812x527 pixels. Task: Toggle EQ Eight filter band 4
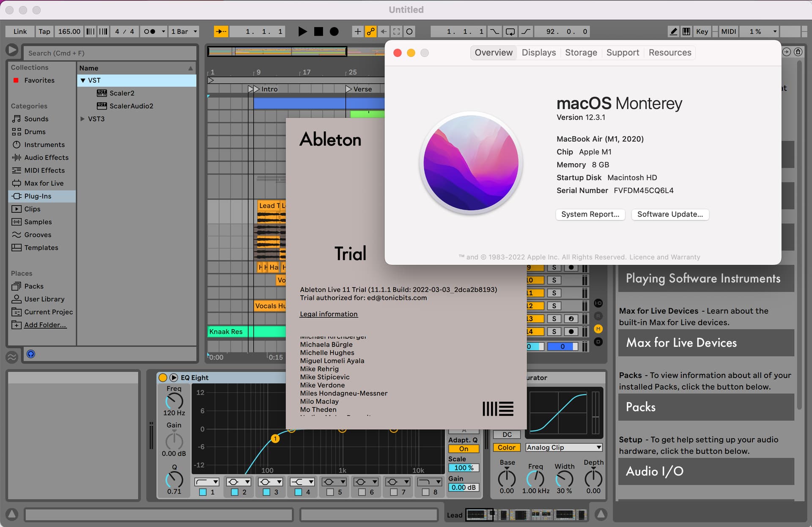(x=298, y=492)
